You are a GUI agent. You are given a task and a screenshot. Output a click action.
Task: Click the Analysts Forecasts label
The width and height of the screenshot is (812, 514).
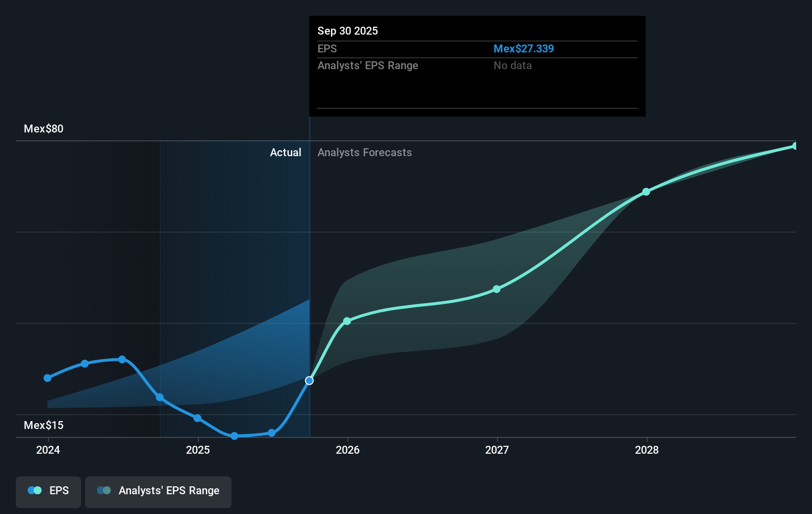tap(364, 152)
